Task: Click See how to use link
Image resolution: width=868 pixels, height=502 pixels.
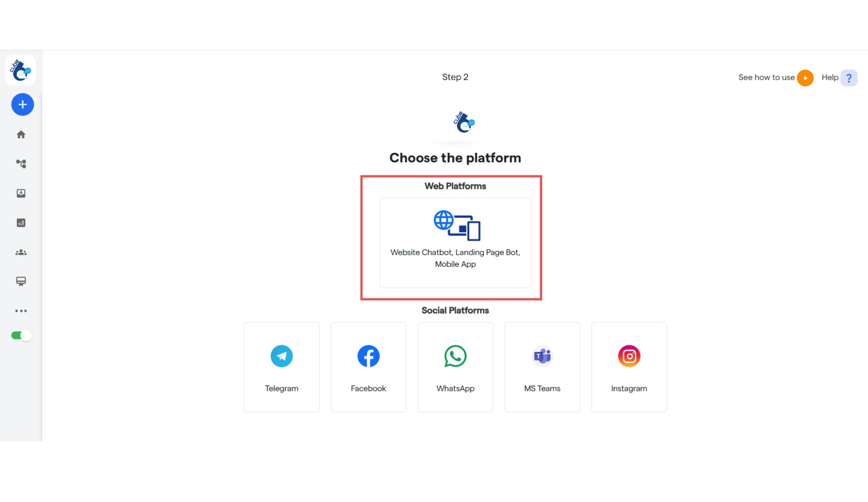Action: [x=766, y=78]
